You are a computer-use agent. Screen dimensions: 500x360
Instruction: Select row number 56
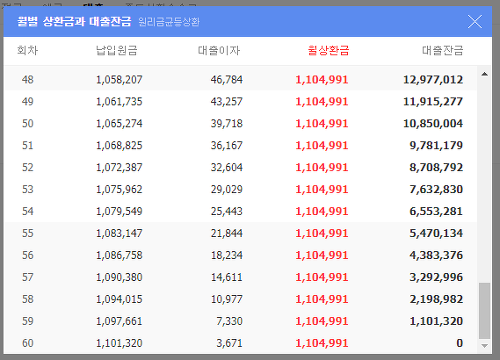28,255
